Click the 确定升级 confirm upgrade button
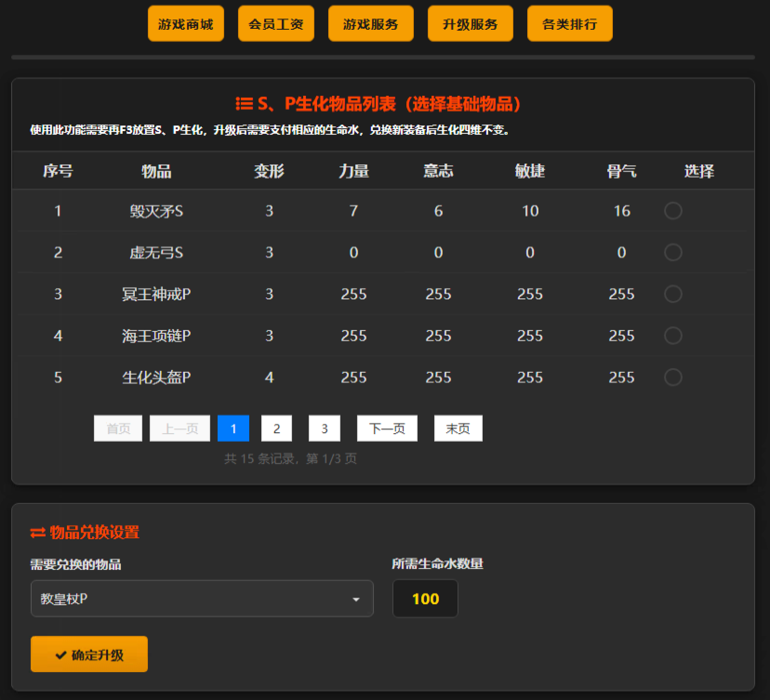The height and width of the screenshot is (700, 770). pos(89,654)
